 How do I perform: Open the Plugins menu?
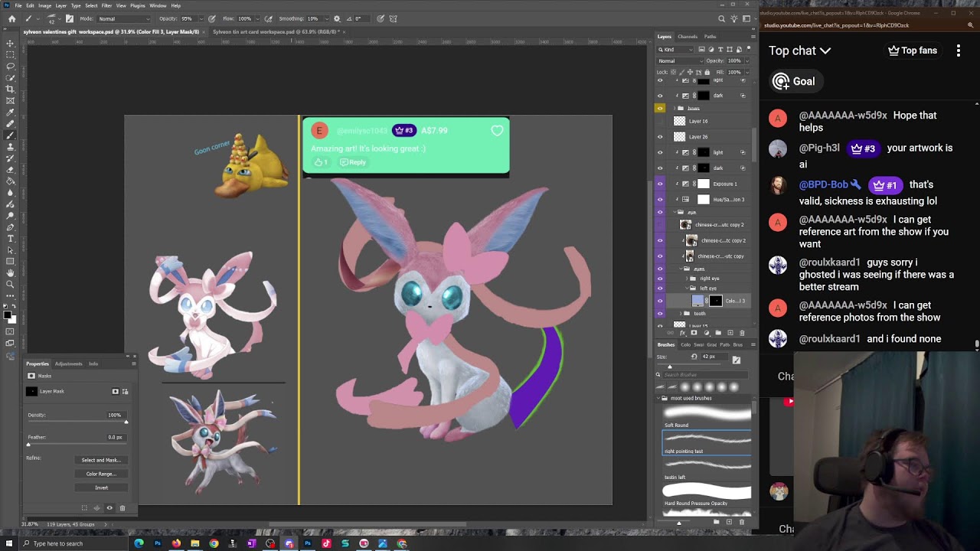tap(138, 5)
